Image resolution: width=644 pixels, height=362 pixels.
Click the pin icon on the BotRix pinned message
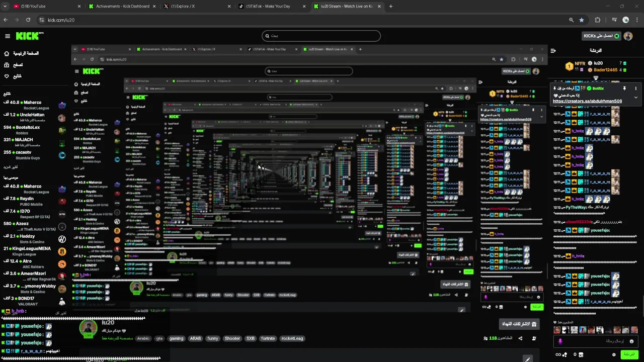click(624, 88)
